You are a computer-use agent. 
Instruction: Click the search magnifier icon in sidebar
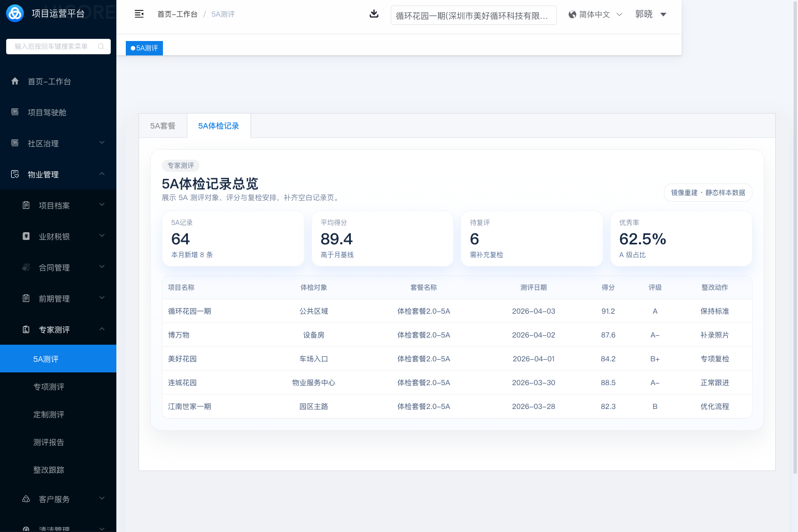coord(101,47)
